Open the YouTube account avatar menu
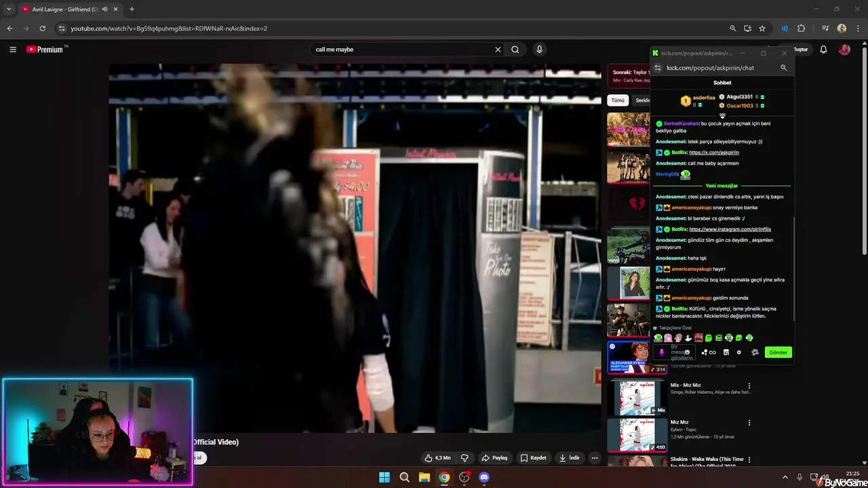 (844, 49)
